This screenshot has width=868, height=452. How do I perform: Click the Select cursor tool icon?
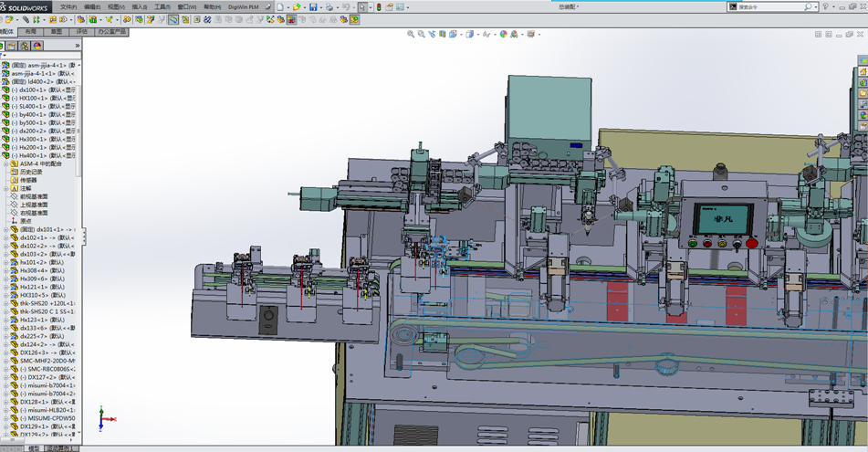pos(362,6)
